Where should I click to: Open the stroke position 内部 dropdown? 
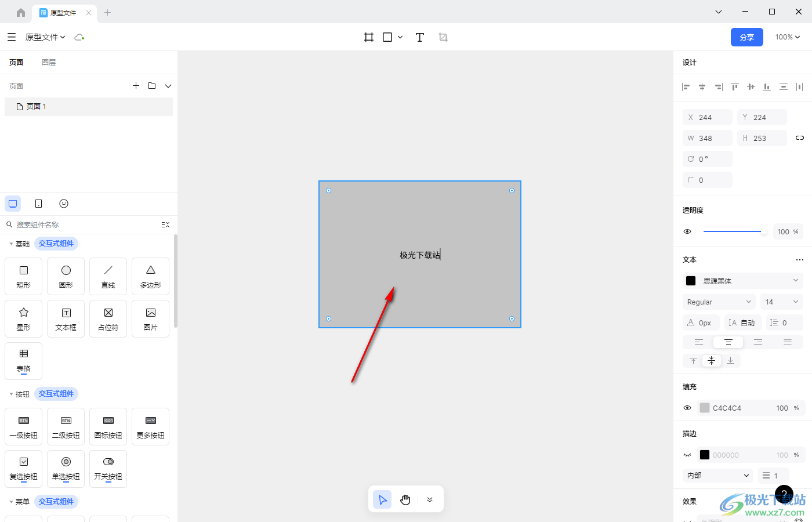(718, 476)
